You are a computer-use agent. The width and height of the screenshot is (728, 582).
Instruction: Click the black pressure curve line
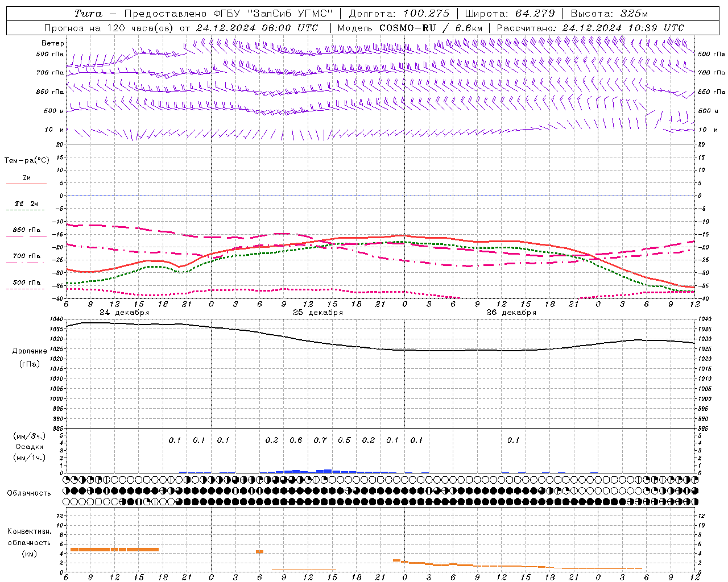[x=380, y=348]
